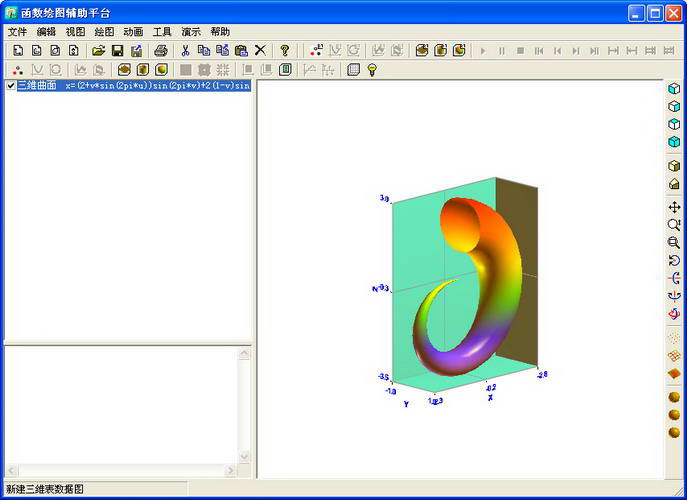Switch to solid orange surface display icon
The width and height of the screenshot is (687, 500).
674,373
